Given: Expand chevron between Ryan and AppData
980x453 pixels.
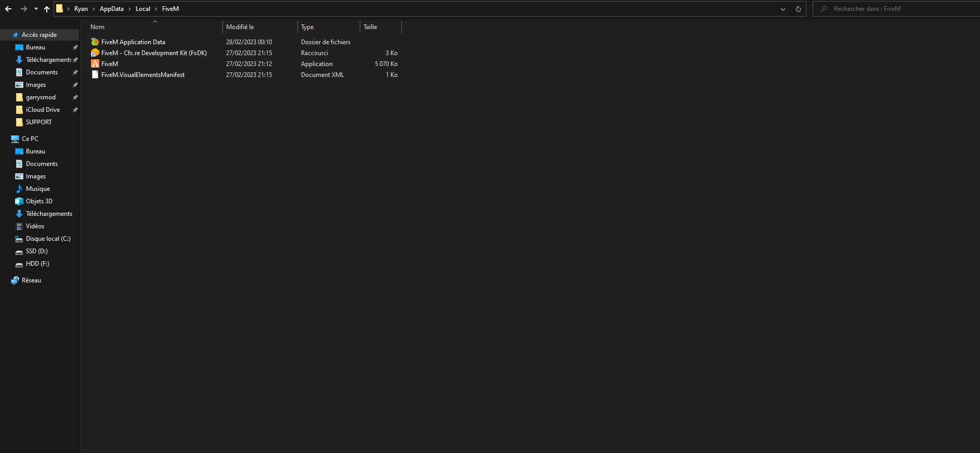Looking at the screenshot, I should coord(94,9).
